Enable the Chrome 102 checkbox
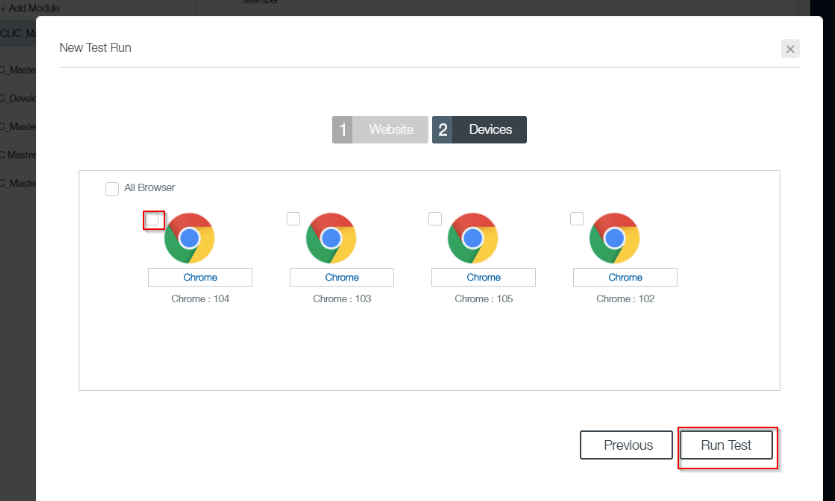The height and width of the screenshot is (501, 835). click(x=577, y=219)
